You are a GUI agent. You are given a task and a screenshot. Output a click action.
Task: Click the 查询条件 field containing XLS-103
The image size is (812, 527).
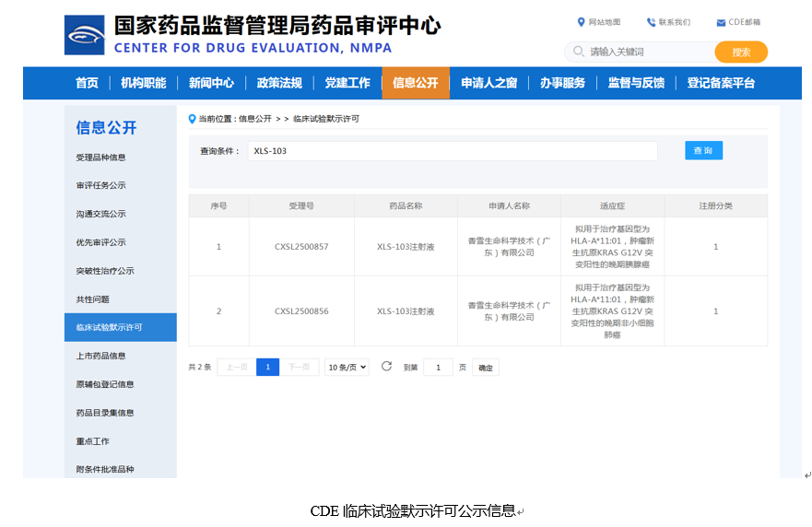coord(452,151)
